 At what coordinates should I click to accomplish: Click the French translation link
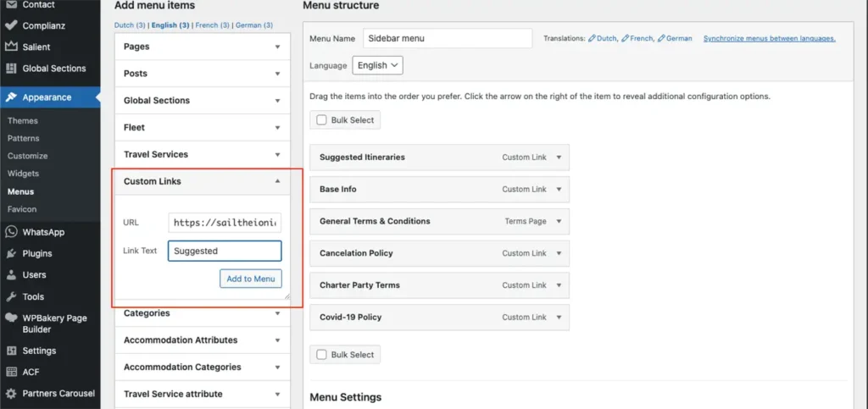point(641,39)
